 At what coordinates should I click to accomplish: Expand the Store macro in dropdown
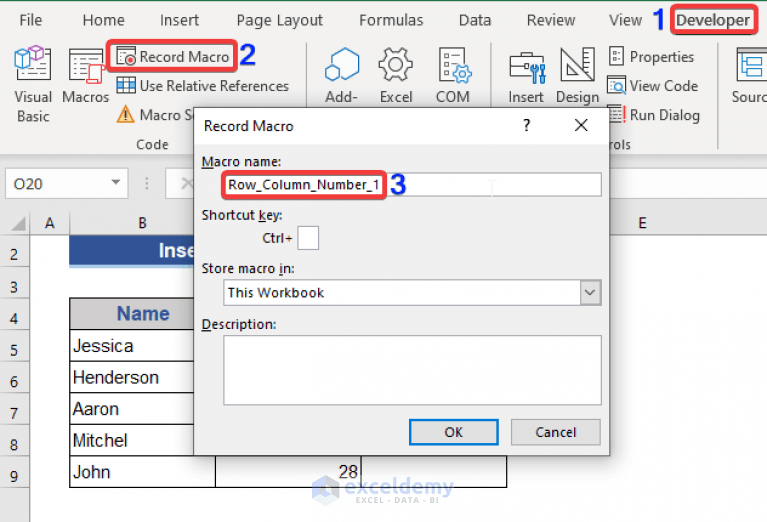[x=590, y=293]
